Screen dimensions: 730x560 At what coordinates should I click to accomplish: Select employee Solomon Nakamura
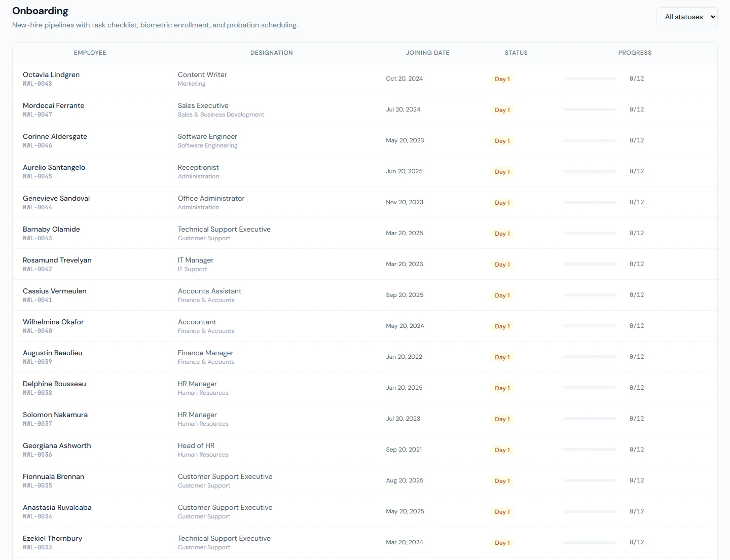(x=55, y=415)
